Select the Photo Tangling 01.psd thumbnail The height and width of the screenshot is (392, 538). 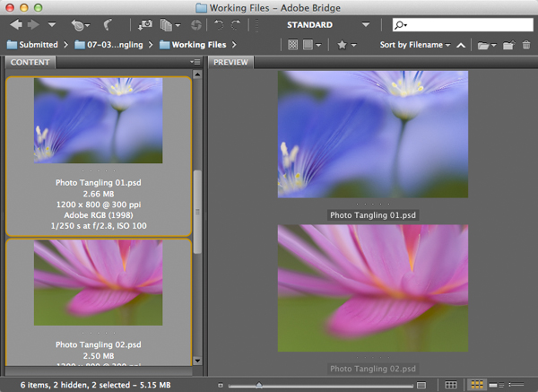pyautogui.click(x=98, y=120)
